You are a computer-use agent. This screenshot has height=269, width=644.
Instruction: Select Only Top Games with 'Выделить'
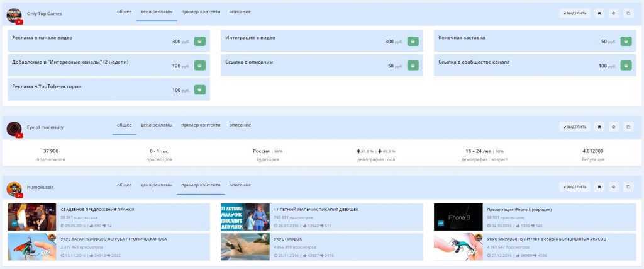[575, 13]
